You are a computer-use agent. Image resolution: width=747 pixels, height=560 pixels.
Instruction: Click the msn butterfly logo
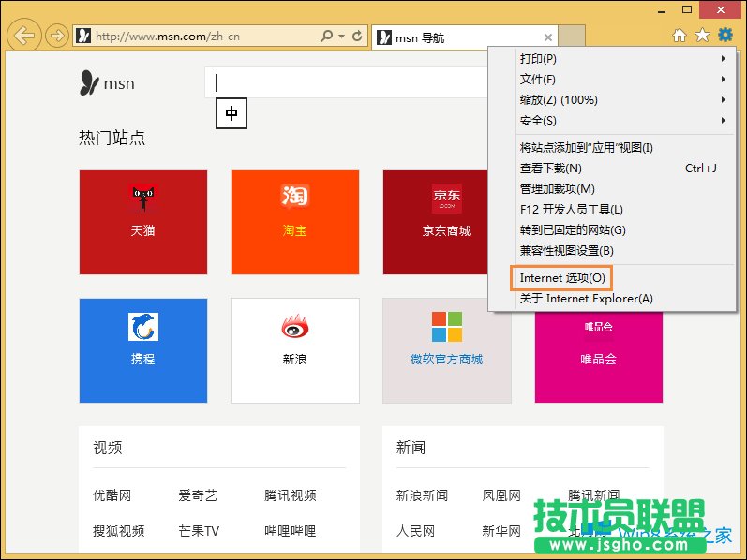point(90,83)
